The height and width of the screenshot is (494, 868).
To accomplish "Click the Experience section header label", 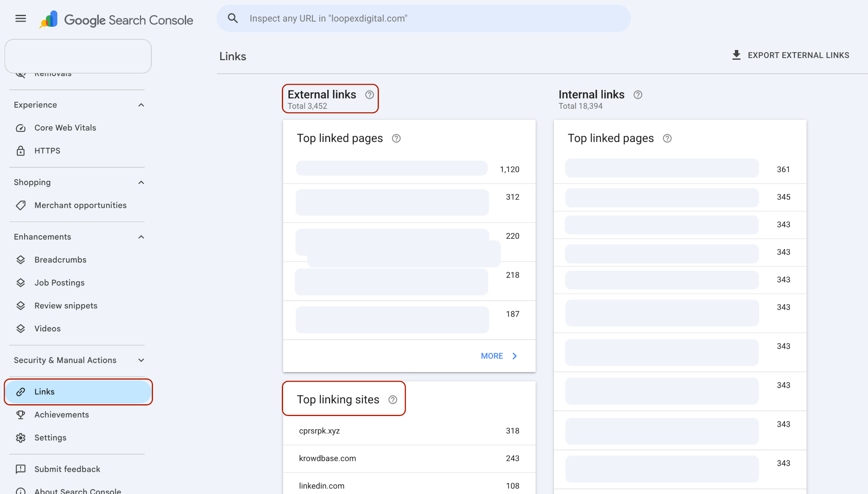I will coord(35,105).
